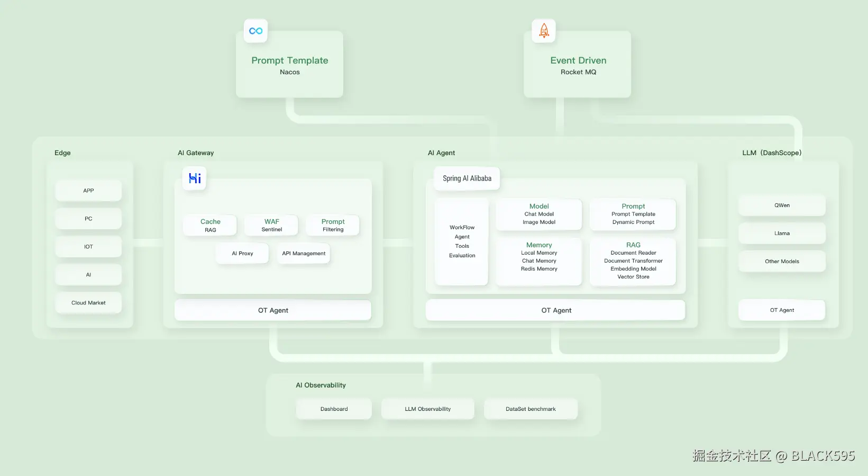Screen dimensions: 868x476
Task: Open the WorkFlow Agent Tools Evaluation card
Action: click(x=462, y=241)
